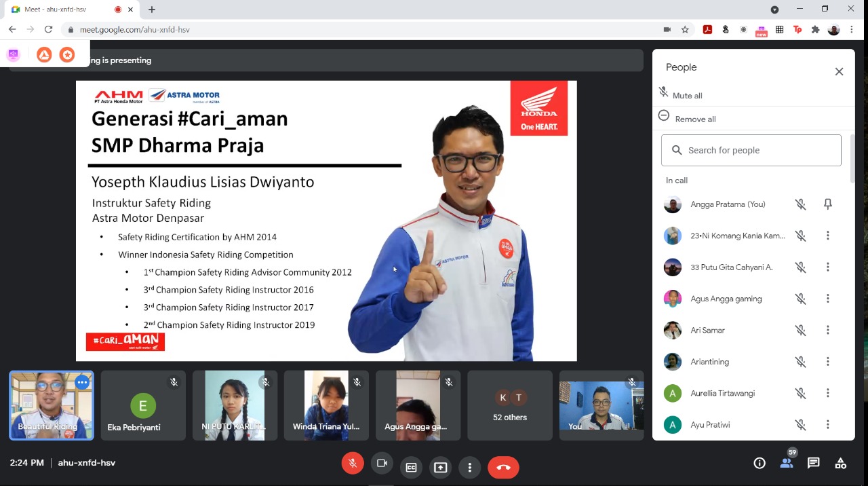The height and width of the screenshot is (486, 868).
Task: Open options menu for Aurellia Tirtawangi
Action: tap(828, 394)
